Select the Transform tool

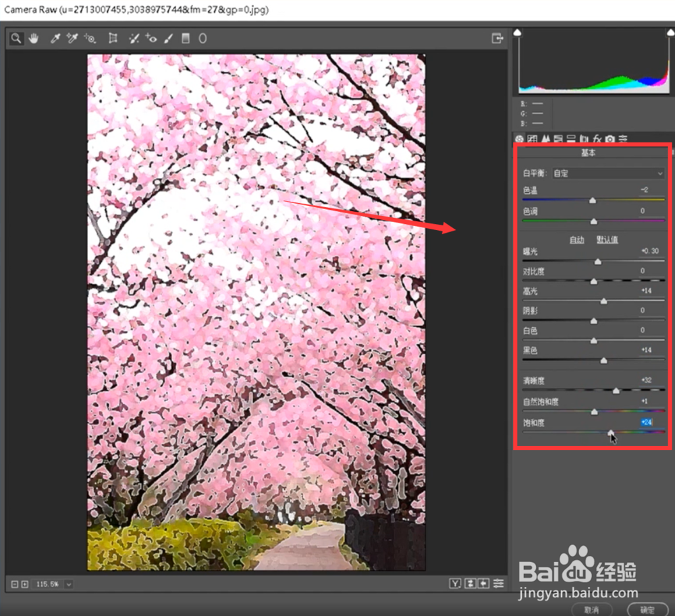[x=113, y=38]
